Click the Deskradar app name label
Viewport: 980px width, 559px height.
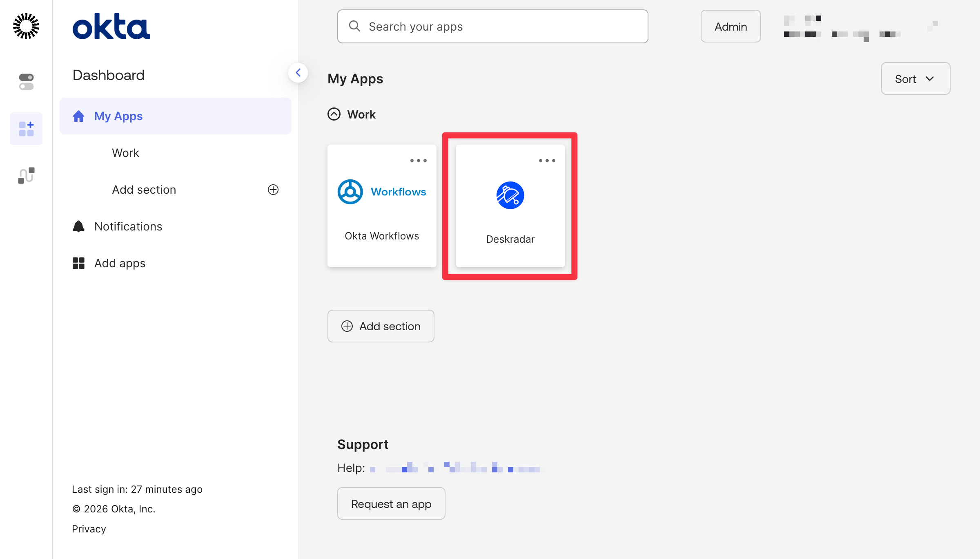click(510, 239)
